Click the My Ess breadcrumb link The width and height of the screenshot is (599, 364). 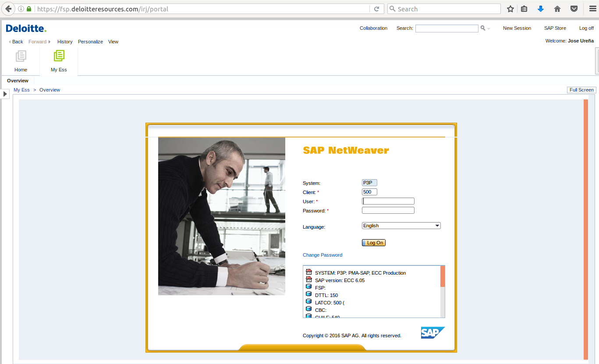(x=21, y=90)
